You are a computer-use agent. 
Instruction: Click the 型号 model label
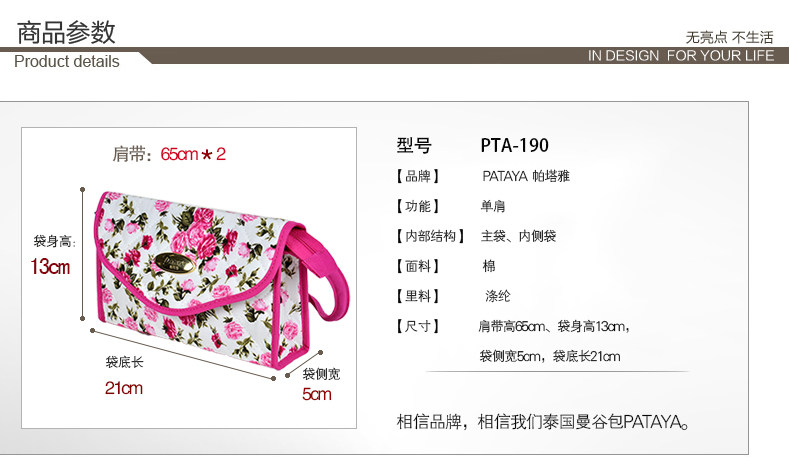click(x=414, y=146)
